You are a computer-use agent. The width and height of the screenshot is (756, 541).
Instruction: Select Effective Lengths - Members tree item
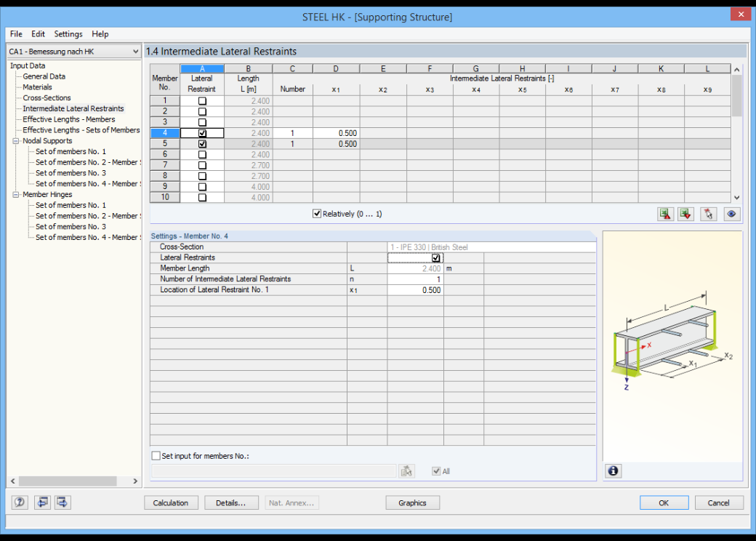[69, 119]
